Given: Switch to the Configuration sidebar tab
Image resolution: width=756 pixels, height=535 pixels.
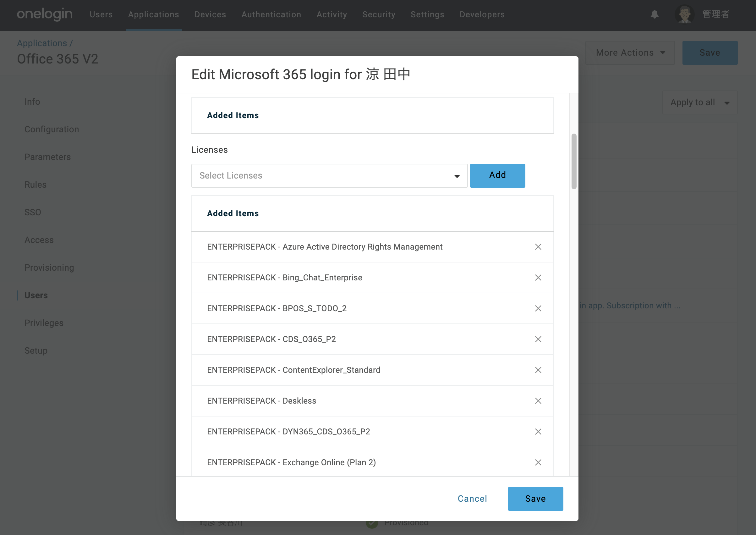Looking at the screenshot, I should [x=52, y=129].
